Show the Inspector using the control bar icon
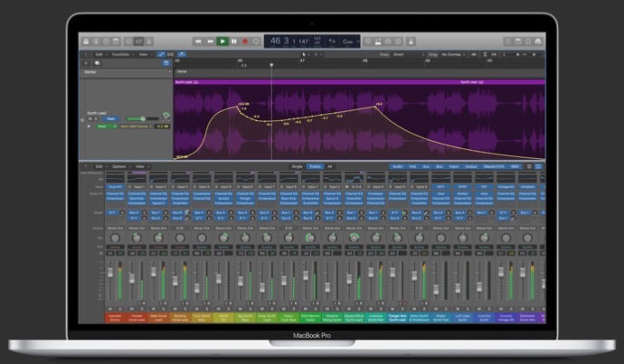 tap(96, 42)
